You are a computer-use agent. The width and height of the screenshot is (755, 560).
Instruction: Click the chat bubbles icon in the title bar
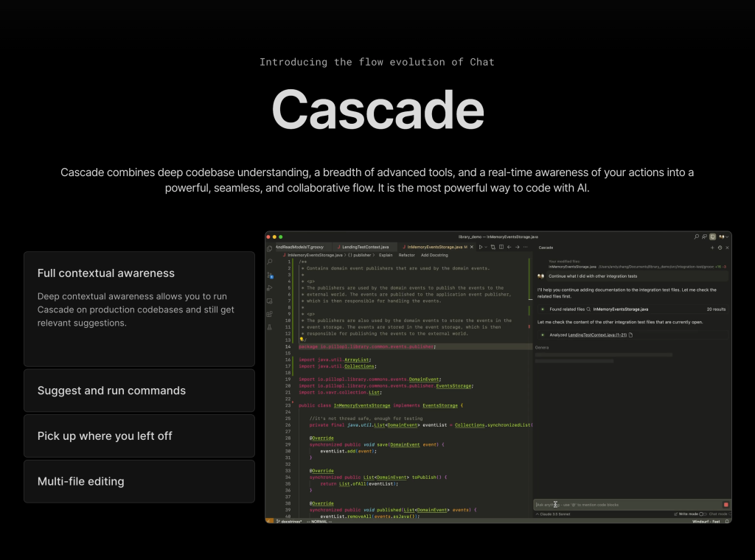(x=704, y=237)
